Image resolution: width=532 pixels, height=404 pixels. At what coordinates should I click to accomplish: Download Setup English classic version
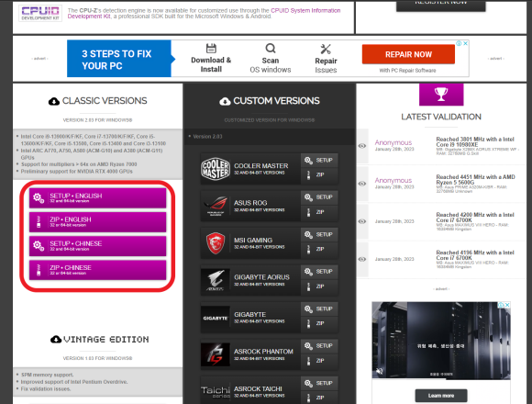(x=98, y=198)
